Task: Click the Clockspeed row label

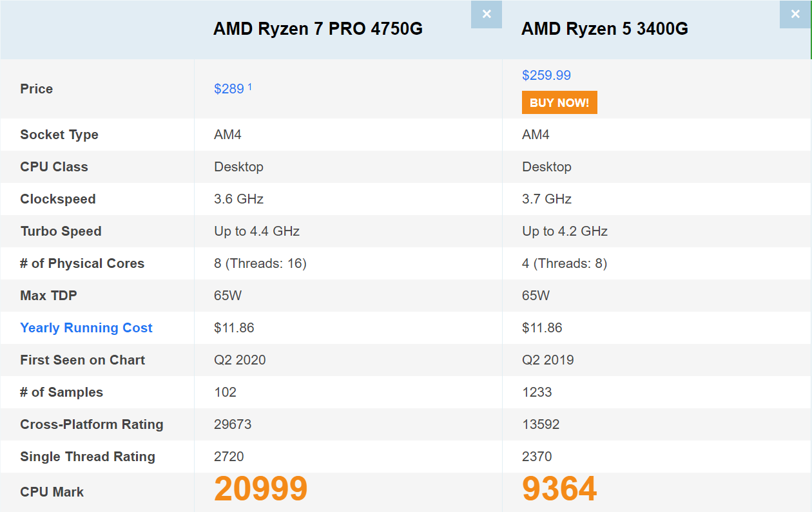Action: tap(58, 199)
